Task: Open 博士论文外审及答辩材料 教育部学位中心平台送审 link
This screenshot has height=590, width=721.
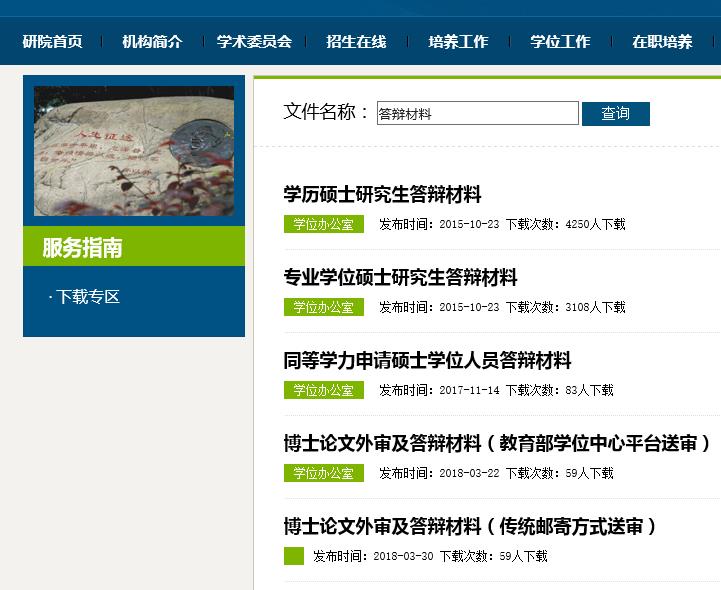Action: coord(497,443)
